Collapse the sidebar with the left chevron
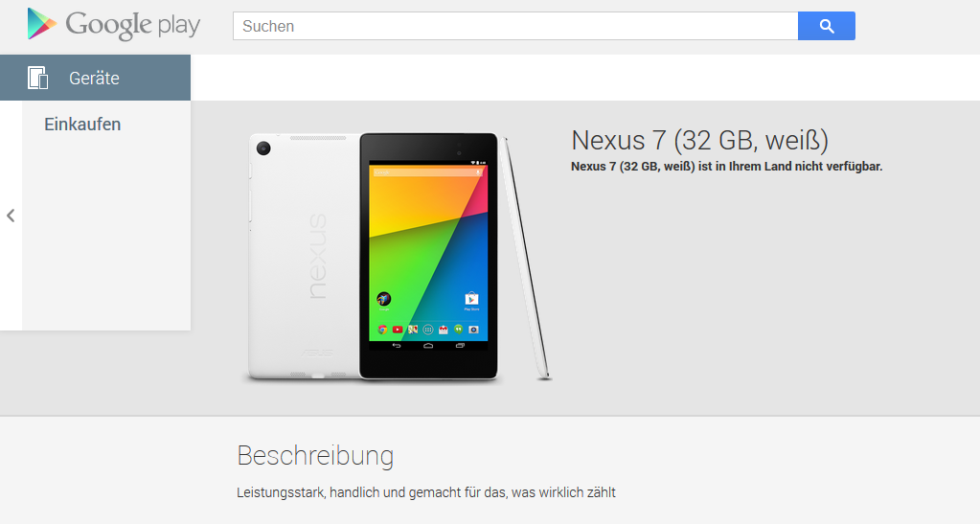Viewport: 980px width, 524px height. (x=11, y=216)
